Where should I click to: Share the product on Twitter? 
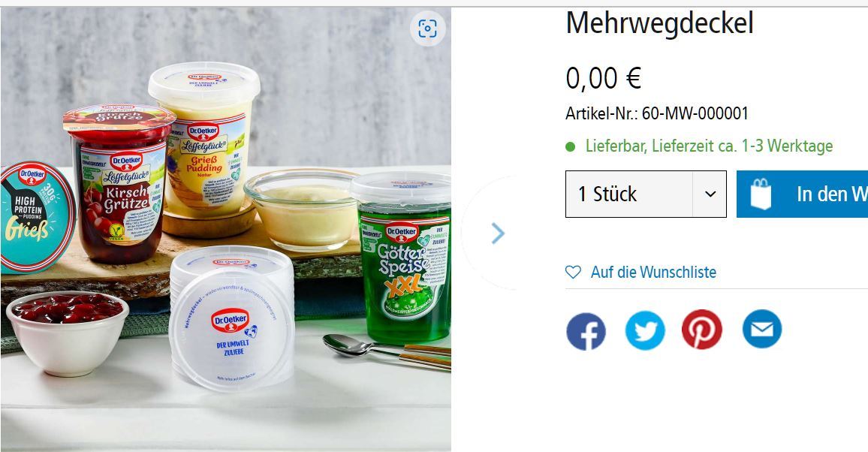coord(645,330)
